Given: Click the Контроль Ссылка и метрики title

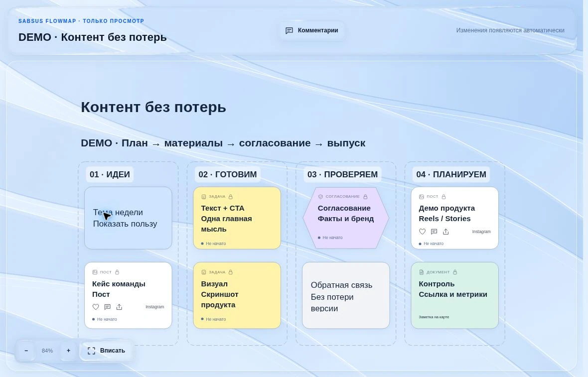Looking at the screenshot, I should [x=453, y=289].
